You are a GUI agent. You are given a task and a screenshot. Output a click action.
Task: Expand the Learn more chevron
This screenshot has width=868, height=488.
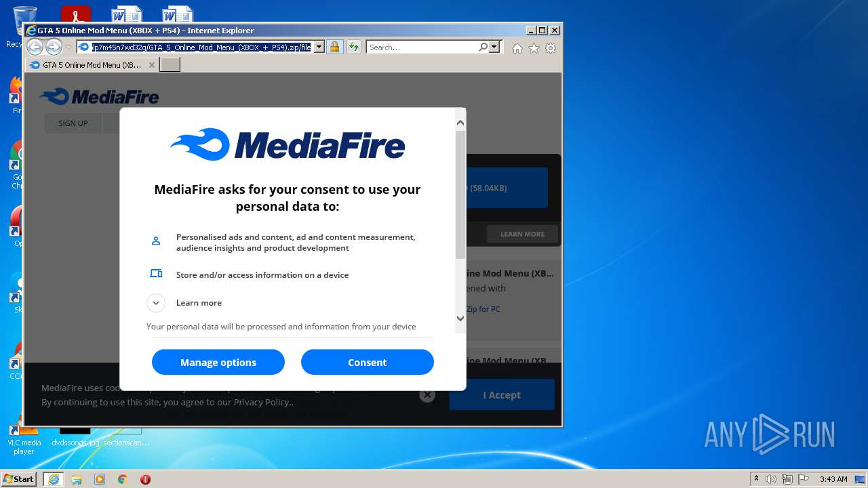tap(156, 303)
